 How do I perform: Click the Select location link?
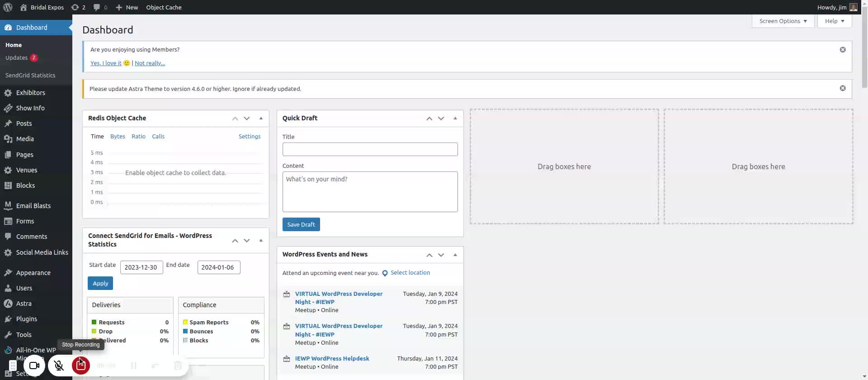point(410,273)
